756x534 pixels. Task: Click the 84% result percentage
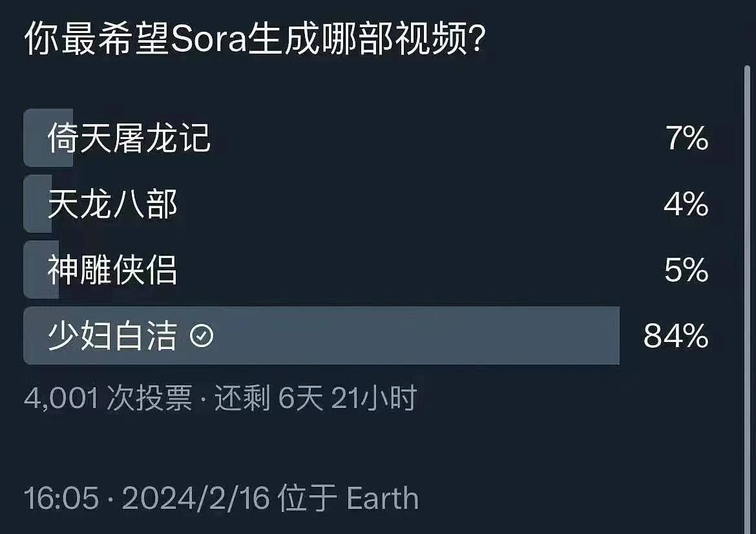(x=676, y=336)
